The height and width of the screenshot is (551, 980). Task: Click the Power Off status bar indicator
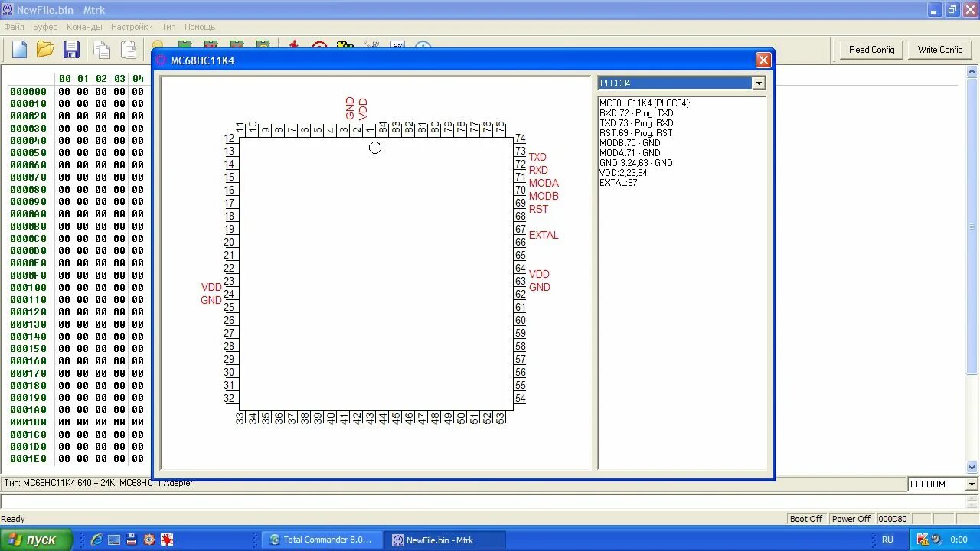[x=851, y=519]
